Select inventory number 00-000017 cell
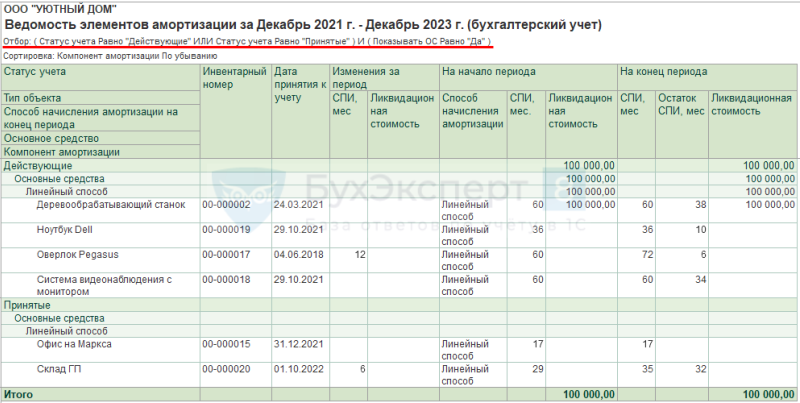This screenshot has height=403, width=800. coord(226,255)
